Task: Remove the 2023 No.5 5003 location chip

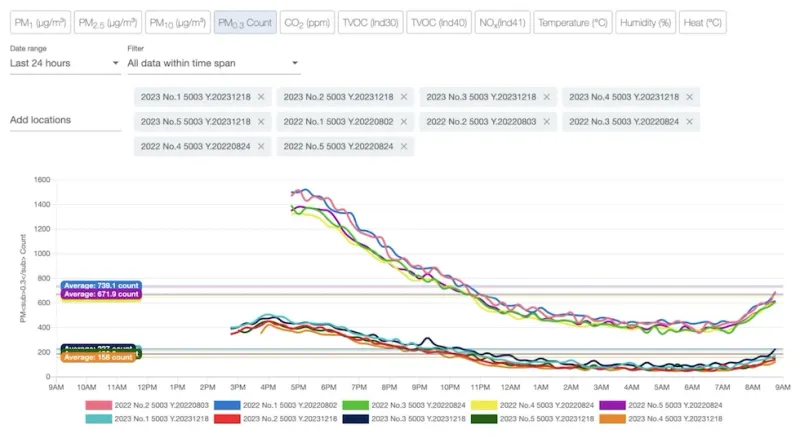Action: click(261, 122)
